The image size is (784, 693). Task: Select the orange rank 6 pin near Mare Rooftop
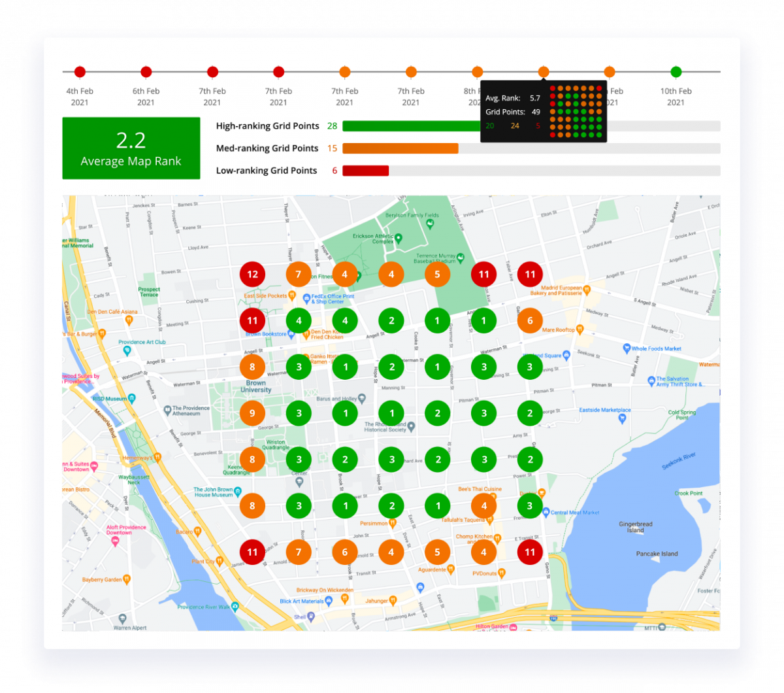tap(529, 320)
